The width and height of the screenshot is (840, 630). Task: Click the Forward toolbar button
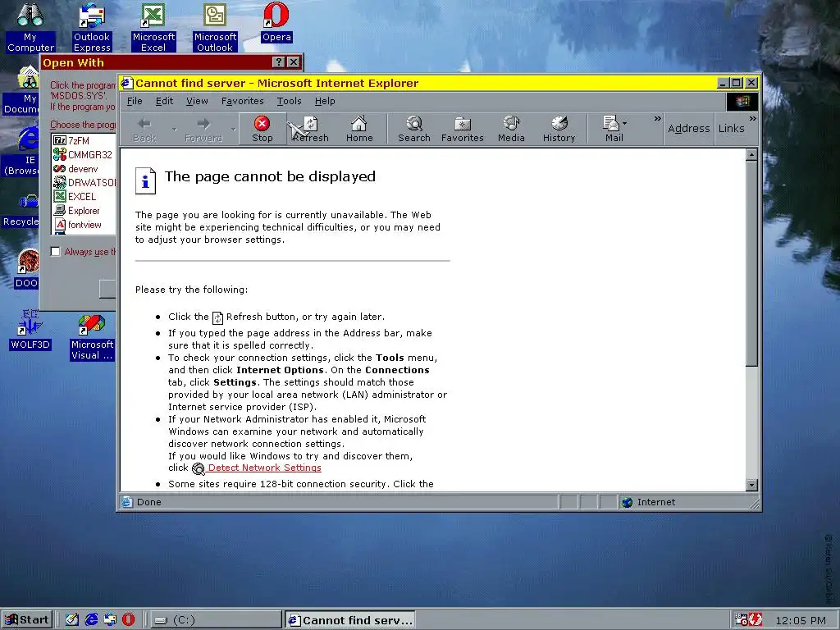click(x=203, y=129)
